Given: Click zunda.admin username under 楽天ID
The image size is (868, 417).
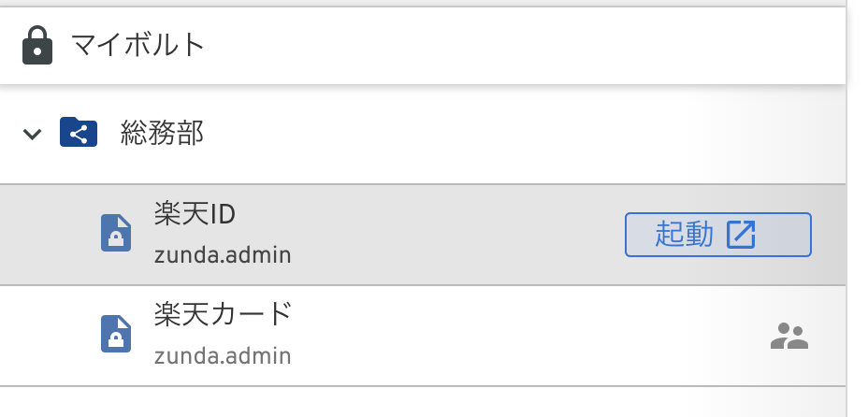Looking at the screenshot, I should [223, 254].
